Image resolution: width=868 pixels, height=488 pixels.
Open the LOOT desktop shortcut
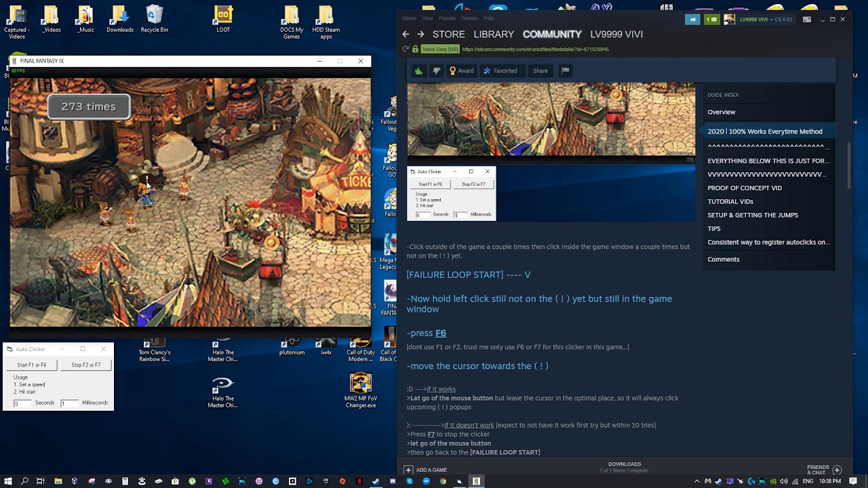pyautogui.click(x=223, y=20)
